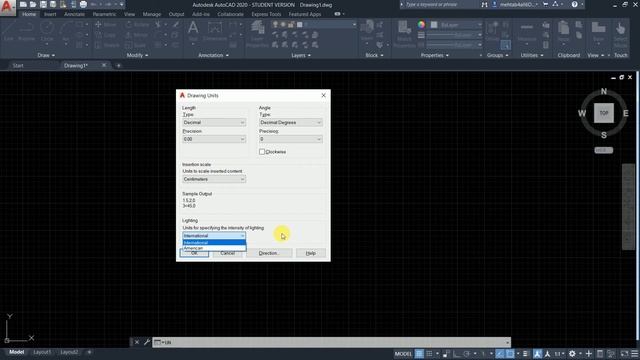Toggle object snap tracking in status bar
640x360 pixels.
point(500,354)
